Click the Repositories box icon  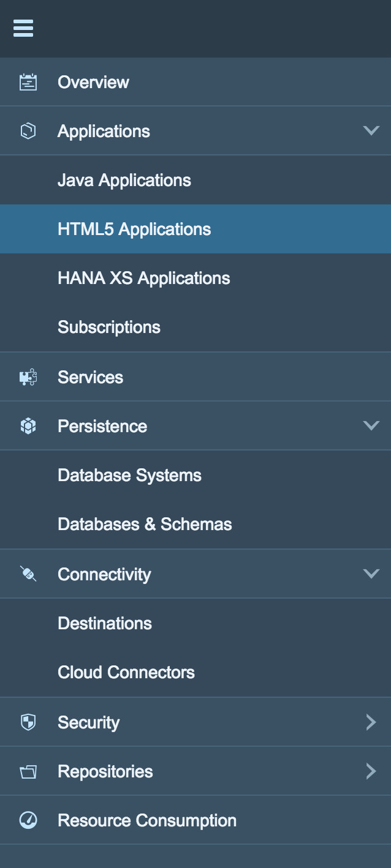[28, 771]
